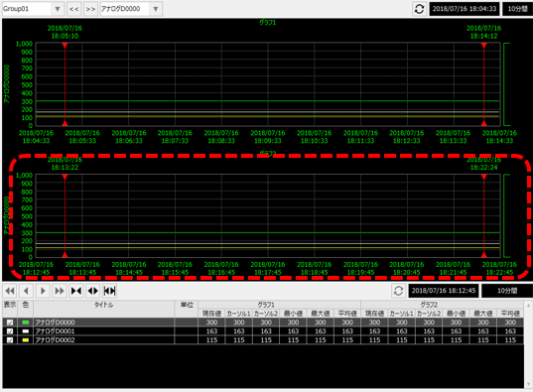This screenshot has height=392, width=533.
Task: Step back one with single left arrow
Action: [26, 291]
